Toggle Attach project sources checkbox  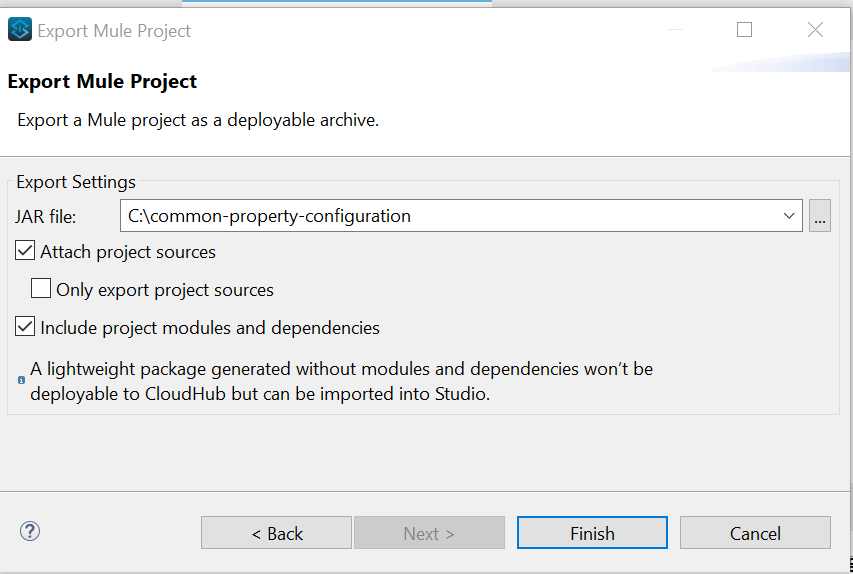[x=26, y=252]
